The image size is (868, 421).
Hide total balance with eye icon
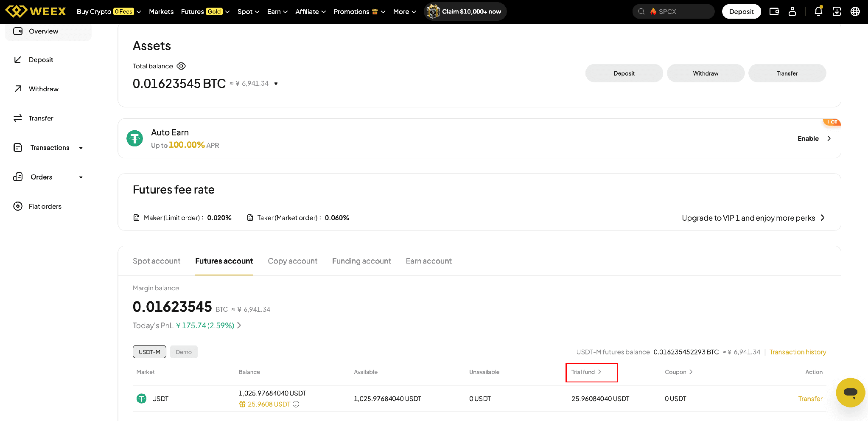[181, 66]
